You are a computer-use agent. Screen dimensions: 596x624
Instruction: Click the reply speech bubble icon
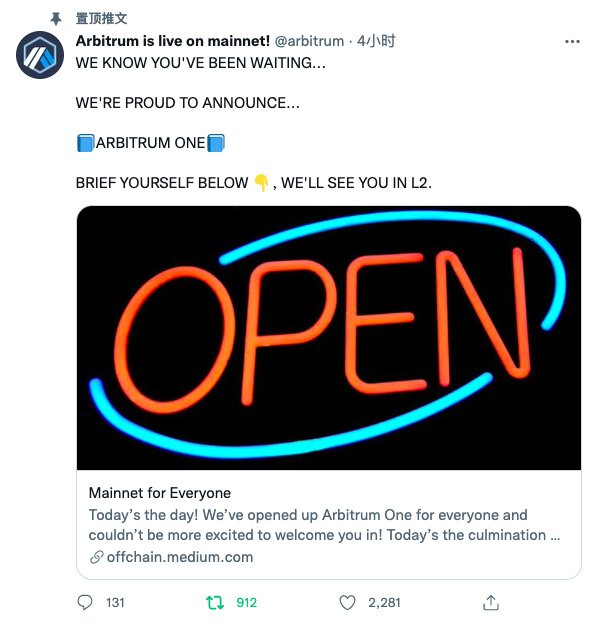click(x=84, y=602)
